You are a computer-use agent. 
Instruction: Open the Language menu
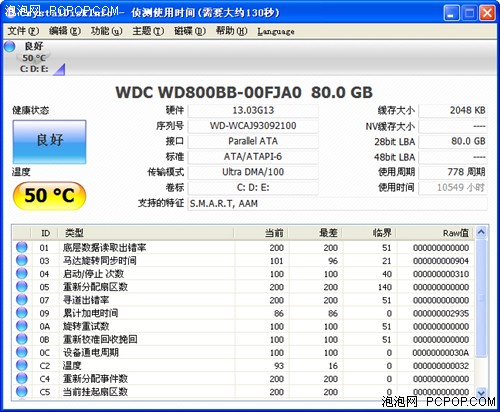tap(276, 31)
